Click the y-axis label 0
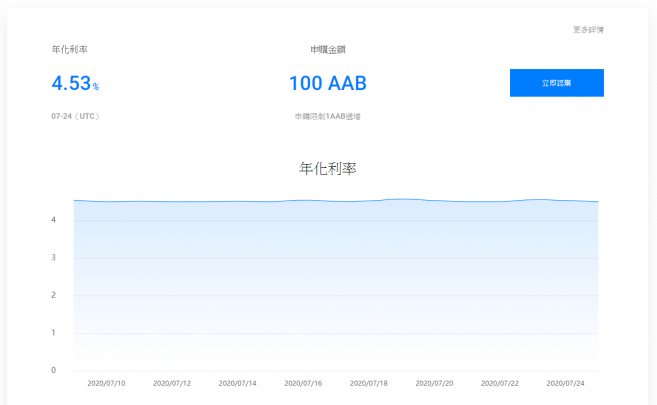657x405 pixels. coord(54,370)
